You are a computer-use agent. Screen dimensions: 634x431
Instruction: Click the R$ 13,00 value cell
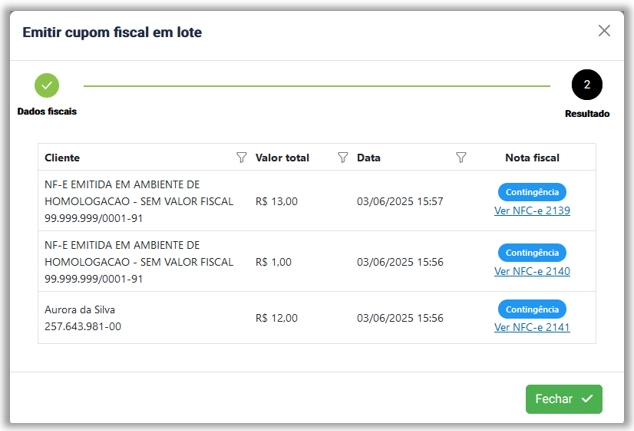(277, 201)
